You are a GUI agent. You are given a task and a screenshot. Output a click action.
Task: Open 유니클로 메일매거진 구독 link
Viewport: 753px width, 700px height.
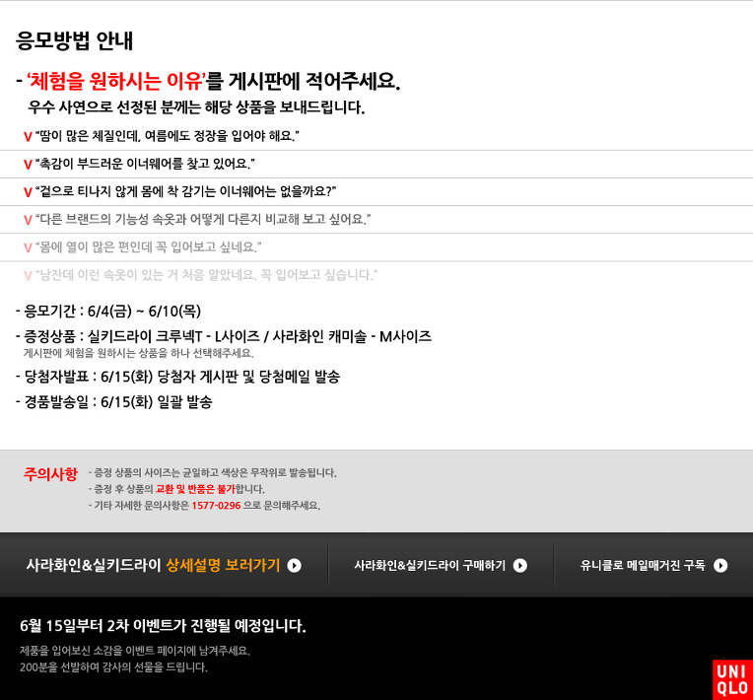click(x=653, y=566)
